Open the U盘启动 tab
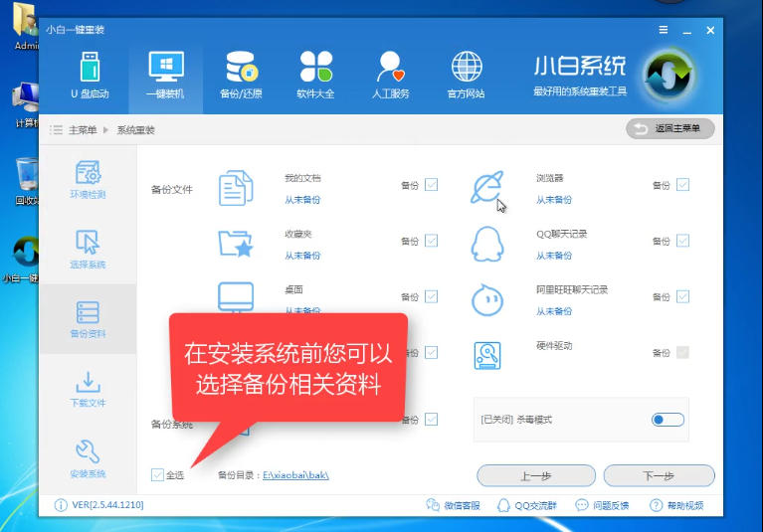 coord(90,76)
